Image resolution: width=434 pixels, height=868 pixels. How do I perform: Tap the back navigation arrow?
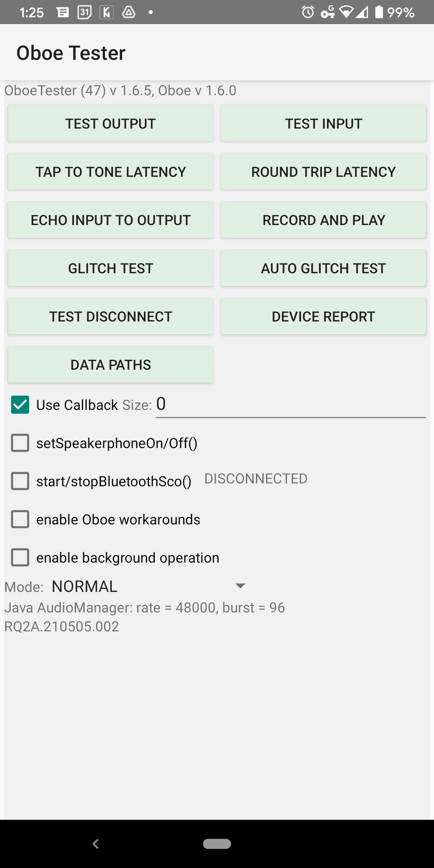tap(96, 844)
